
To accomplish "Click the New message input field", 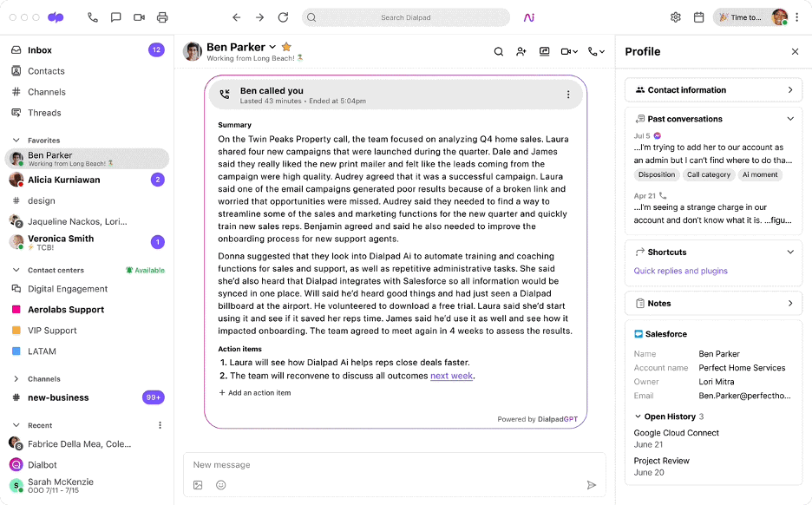I will point(382,465).
